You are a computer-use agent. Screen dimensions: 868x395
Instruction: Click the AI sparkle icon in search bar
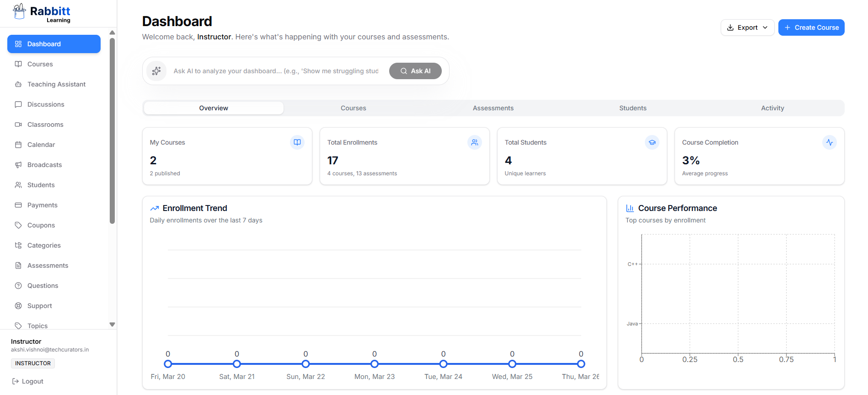click(156, 71)
